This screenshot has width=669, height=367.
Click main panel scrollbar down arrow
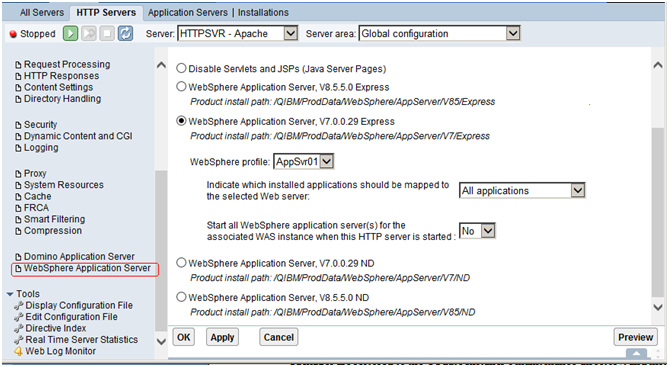click(658, 307)
